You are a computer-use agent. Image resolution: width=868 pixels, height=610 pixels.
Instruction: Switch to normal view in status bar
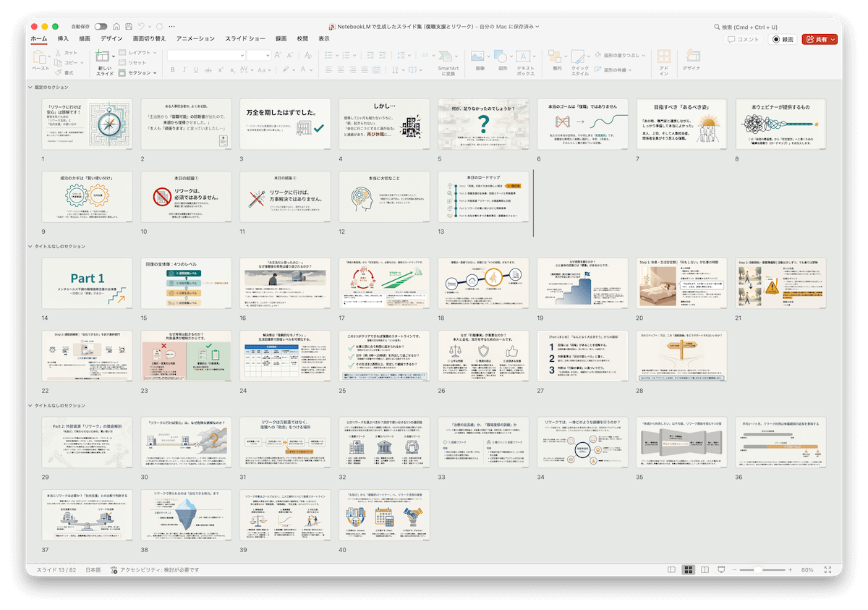tap(672, 570)
